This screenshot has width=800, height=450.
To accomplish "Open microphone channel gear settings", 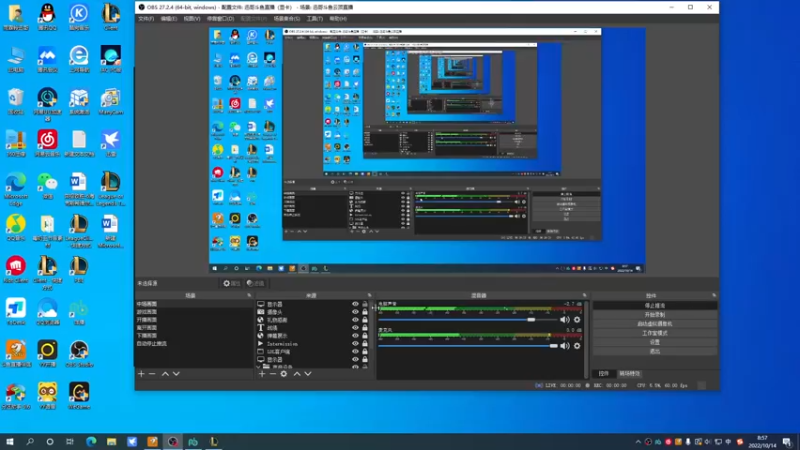I will pyautogui.click(x=577, y=346).
